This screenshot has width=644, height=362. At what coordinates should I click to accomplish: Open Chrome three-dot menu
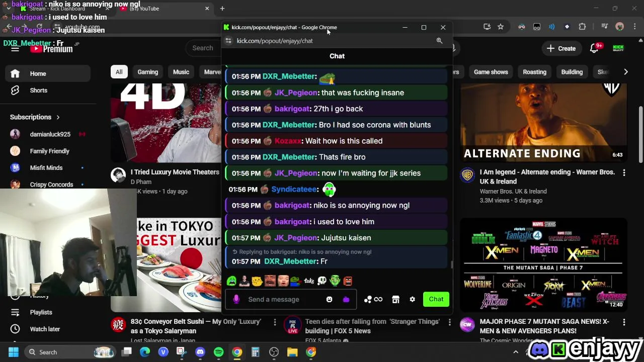point(634,27)
